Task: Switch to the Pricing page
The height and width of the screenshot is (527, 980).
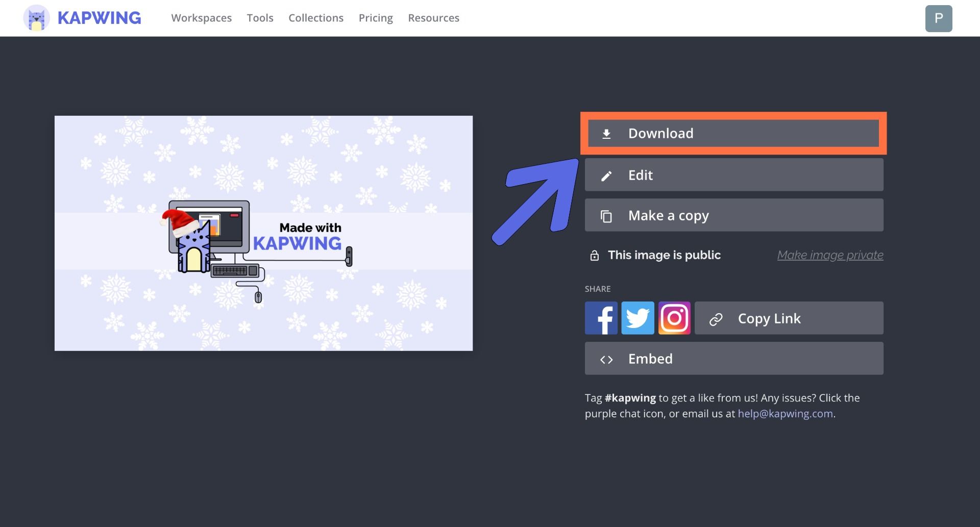Action: point(376,18)
